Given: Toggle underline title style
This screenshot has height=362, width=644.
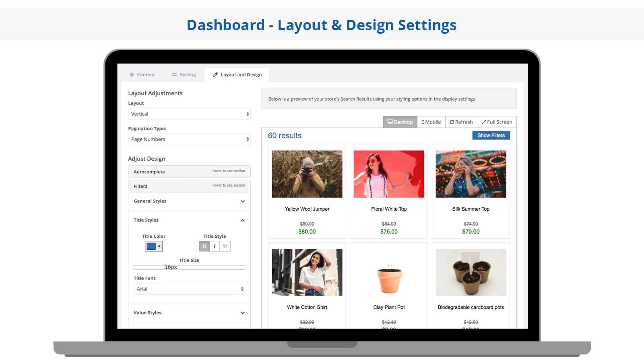Looking at the screenshot, I should point(225,246).
